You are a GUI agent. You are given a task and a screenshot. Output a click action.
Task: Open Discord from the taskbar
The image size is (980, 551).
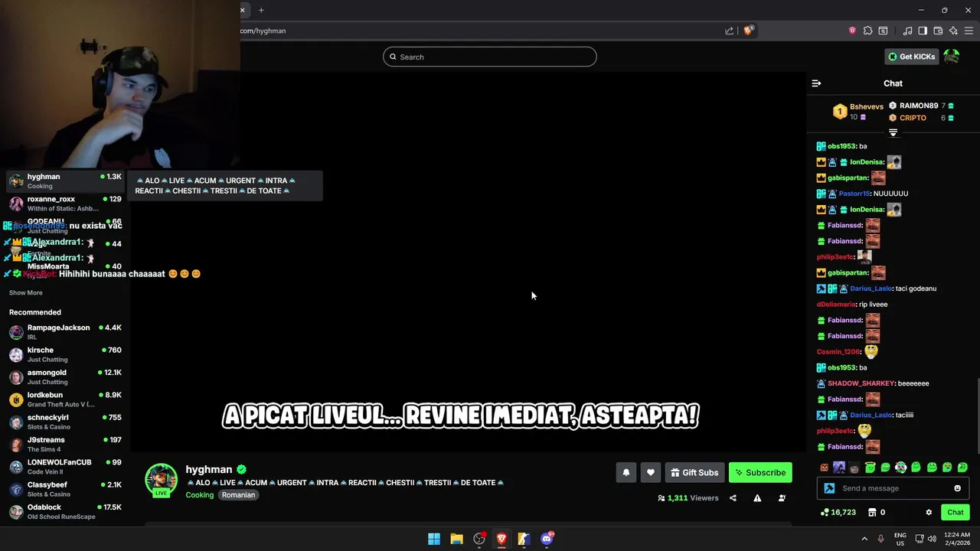click(x=547, y=539)
